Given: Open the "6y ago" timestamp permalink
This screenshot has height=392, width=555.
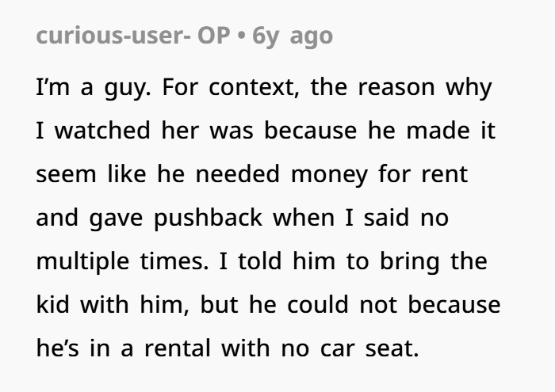Looking at the screenshot, I should (293, 36).
